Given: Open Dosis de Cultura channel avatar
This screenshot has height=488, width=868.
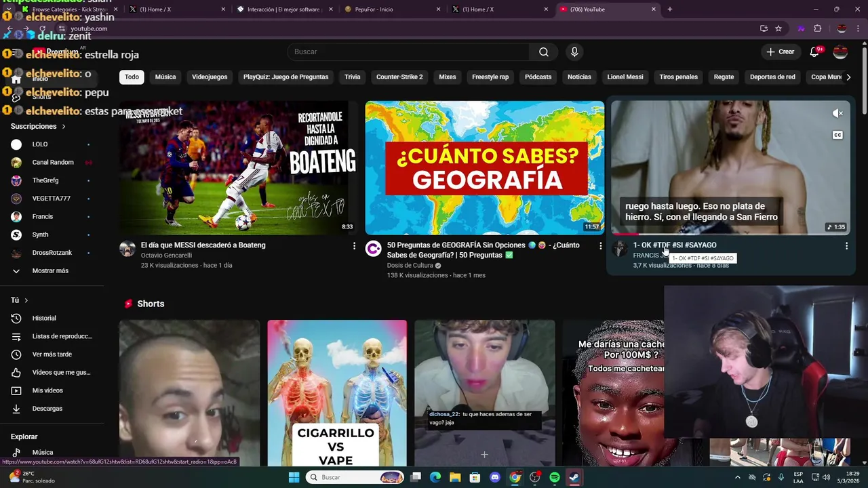Looking at the screenshot, I should 373,248.
